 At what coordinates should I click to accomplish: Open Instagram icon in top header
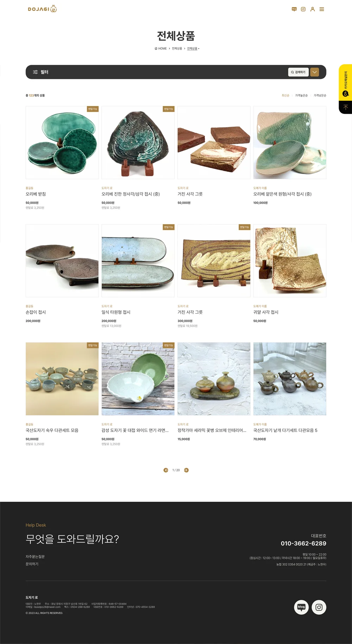(303, 9)
